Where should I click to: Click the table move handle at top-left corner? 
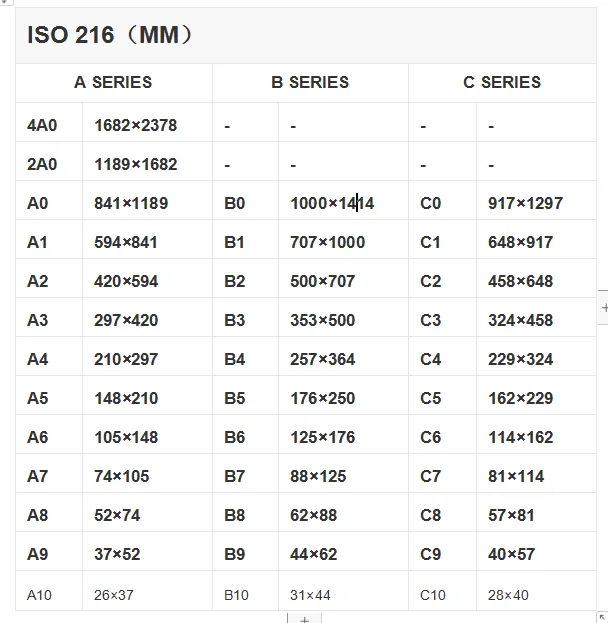(x=5, y=4)
